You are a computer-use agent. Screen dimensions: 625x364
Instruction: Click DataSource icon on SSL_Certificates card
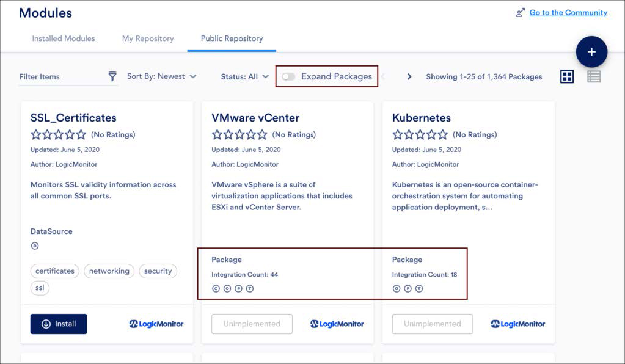point(35,246)
